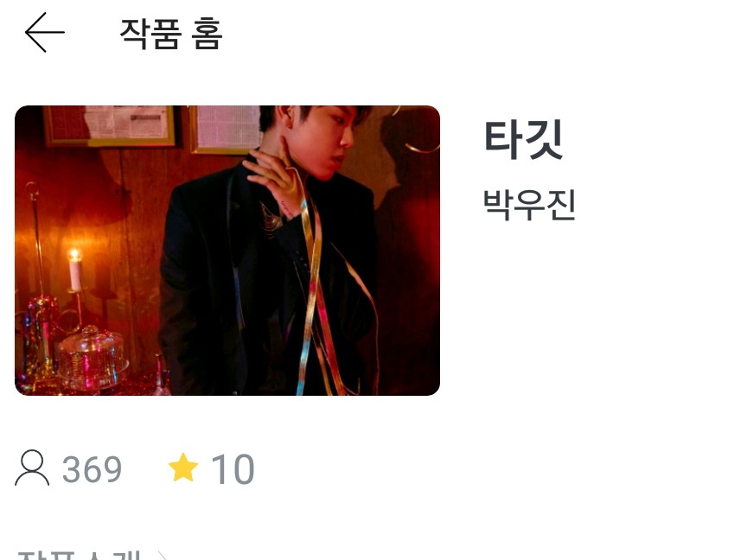The width and height of the screenshot is (747, 560).
Task: Open author 박우진's page
Action: [529, 205]
